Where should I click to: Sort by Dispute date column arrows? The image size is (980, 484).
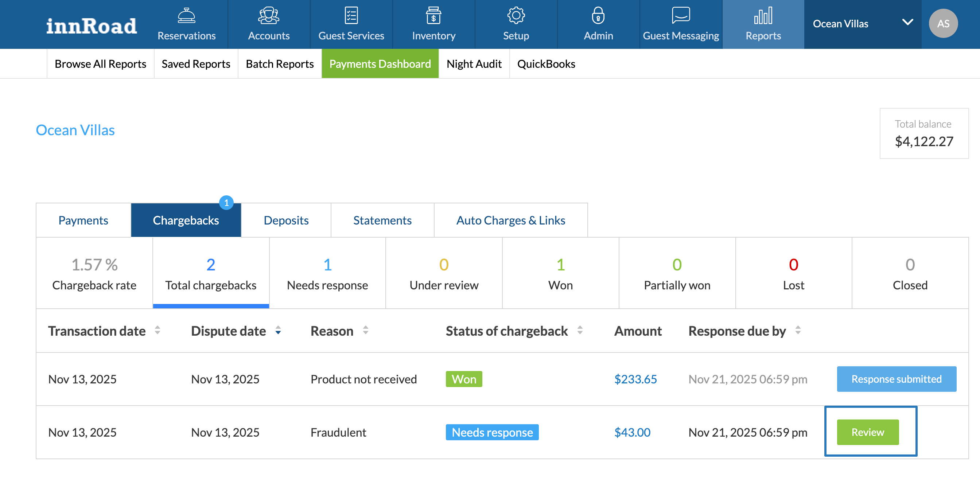click(278, 331)
